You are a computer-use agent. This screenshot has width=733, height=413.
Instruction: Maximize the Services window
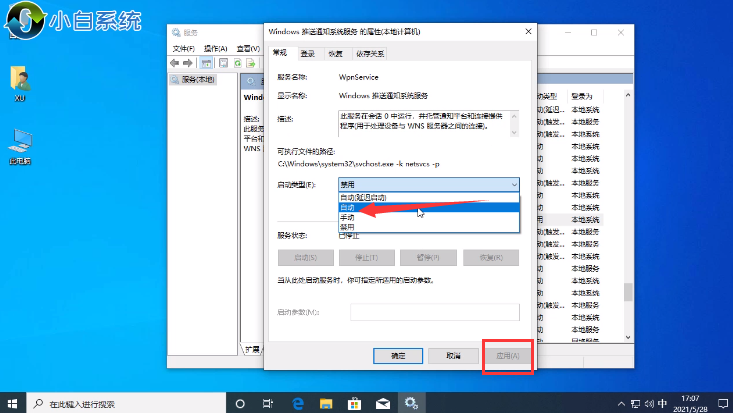[x=594, y=32]
